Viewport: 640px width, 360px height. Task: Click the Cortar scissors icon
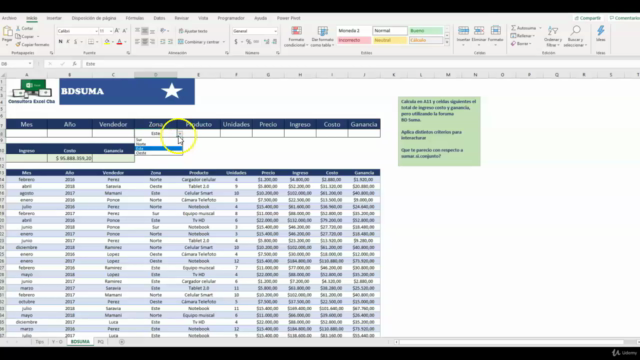pyautogui.click(x=18, y=29)
